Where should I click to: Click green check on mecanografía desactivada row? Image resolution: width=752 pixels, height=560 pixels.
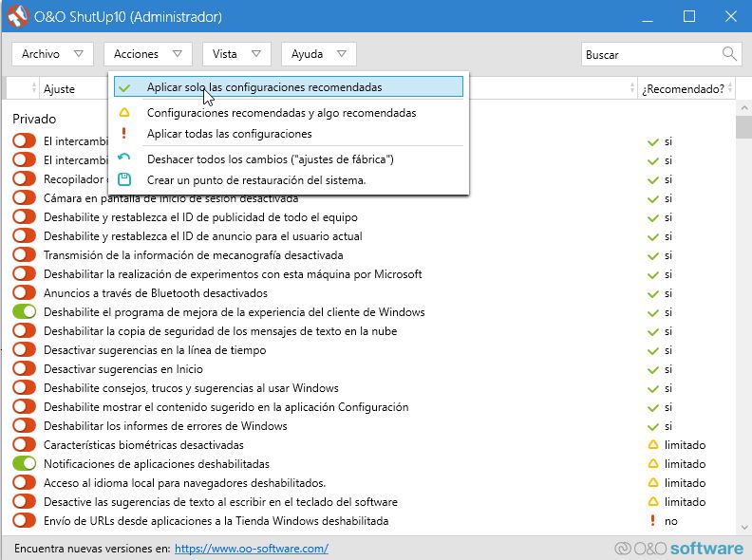(x=652, y=256)
